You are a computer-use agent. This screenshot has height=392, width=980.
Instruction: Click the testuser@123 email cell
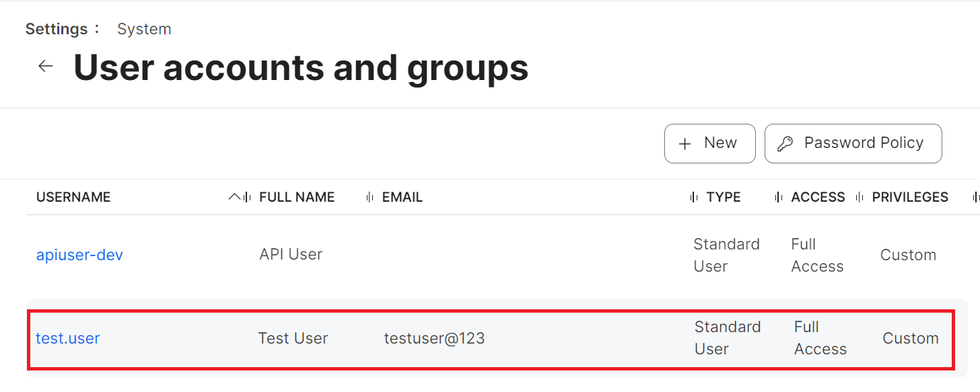(x=434, y=338)
